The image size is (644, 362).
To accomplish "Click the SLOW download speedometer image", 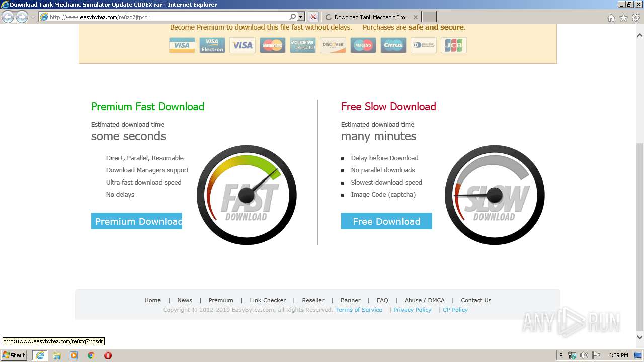I will [495, 195].
